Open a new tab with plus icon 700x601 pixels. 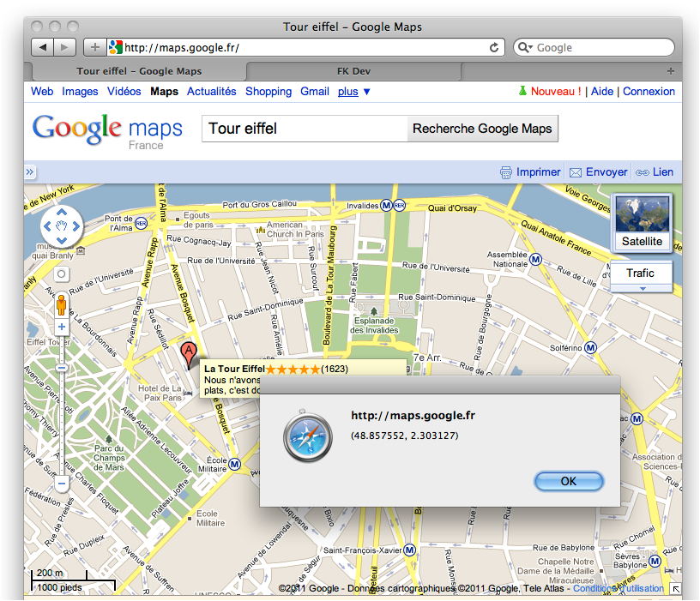(x=670, y=71)
